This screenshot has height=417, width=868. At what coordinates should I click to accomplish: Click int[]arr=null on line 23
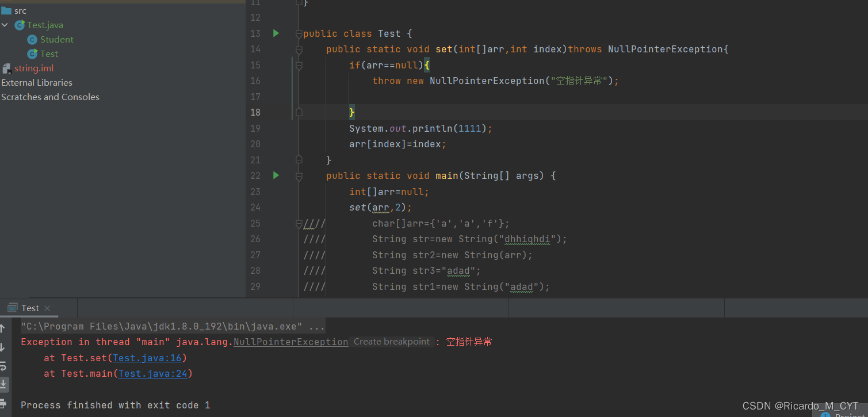tap(389, 192)
